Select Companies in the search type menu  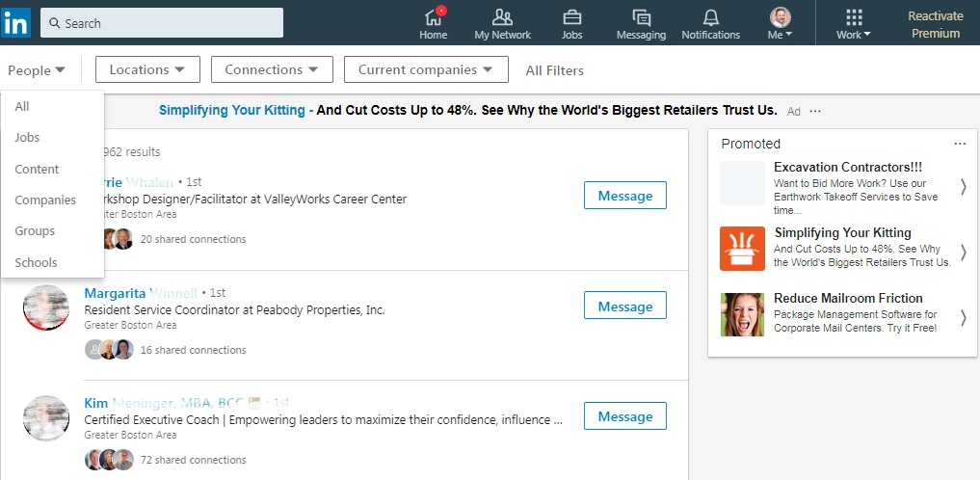click(45, 200)
